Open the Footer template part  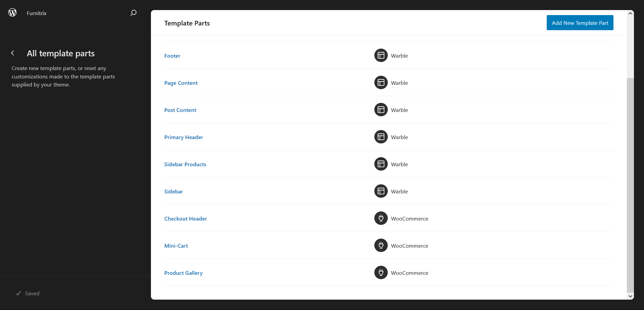click(172, 56)
